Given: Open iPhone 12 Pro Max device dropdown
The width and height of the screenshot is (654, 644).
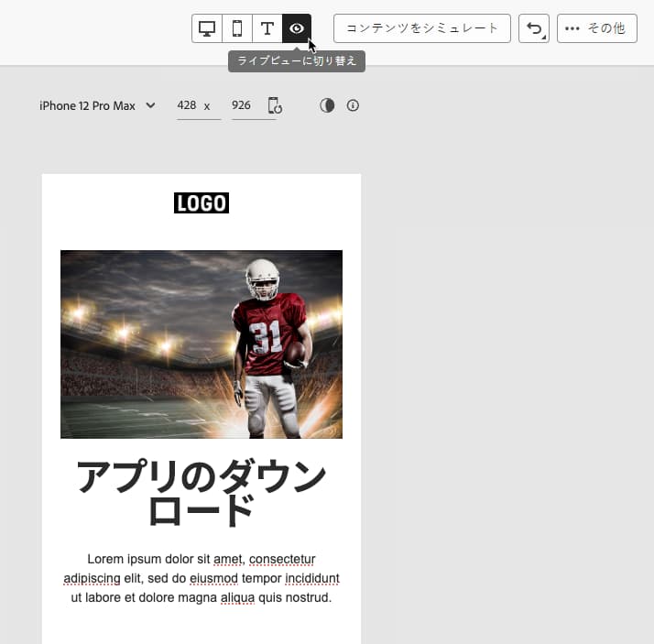Looking at the screenshot, I should pyautogui.click(x=98, y=106).
